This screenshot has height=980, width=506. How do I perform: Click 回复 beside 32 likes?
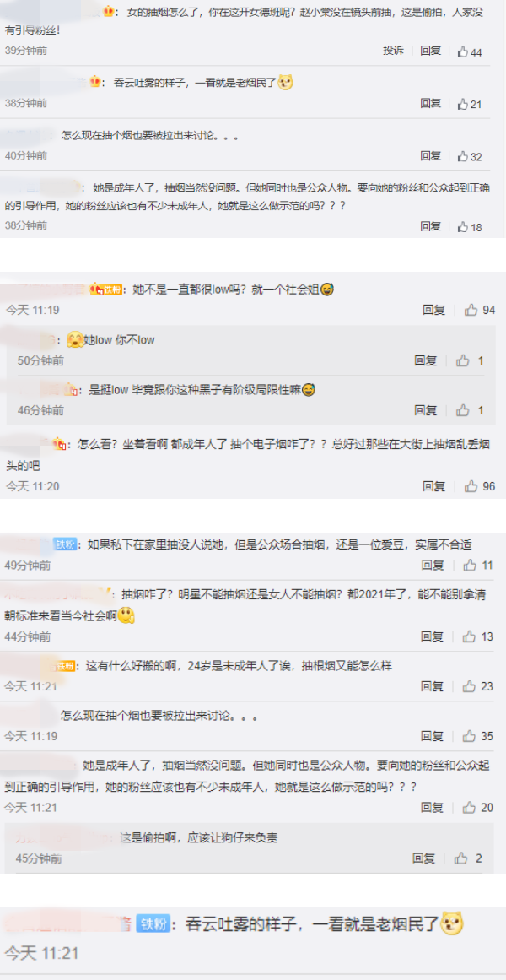430,155
